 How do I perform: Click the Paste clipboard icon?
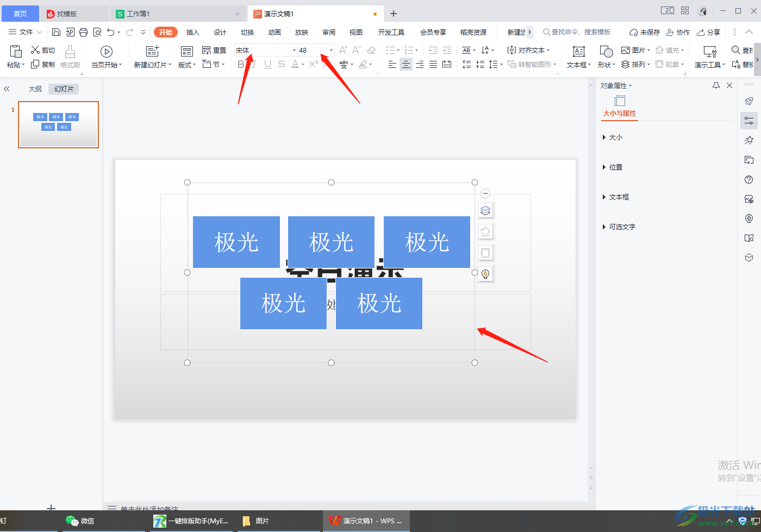point(16,51)
